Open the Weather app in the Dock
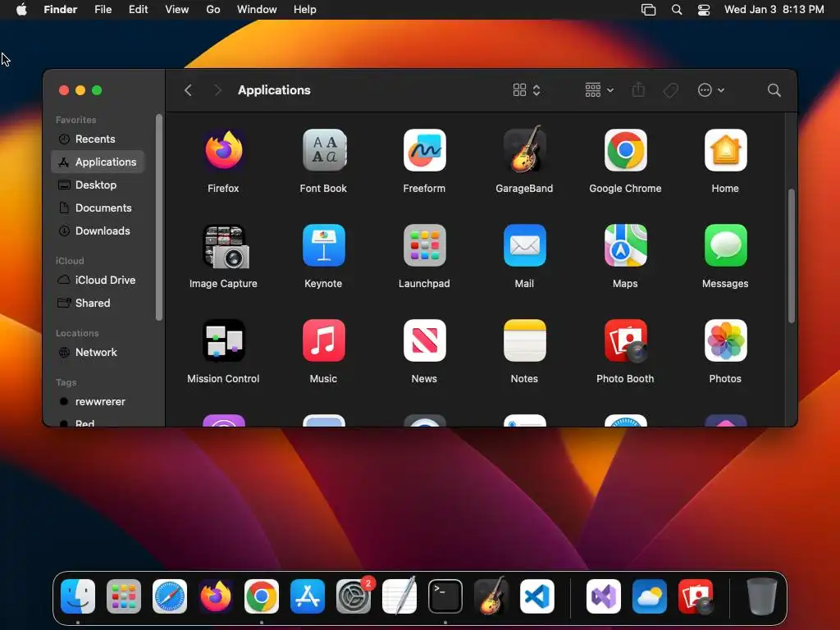Screen dimensions: 840x630 [650, 596]
